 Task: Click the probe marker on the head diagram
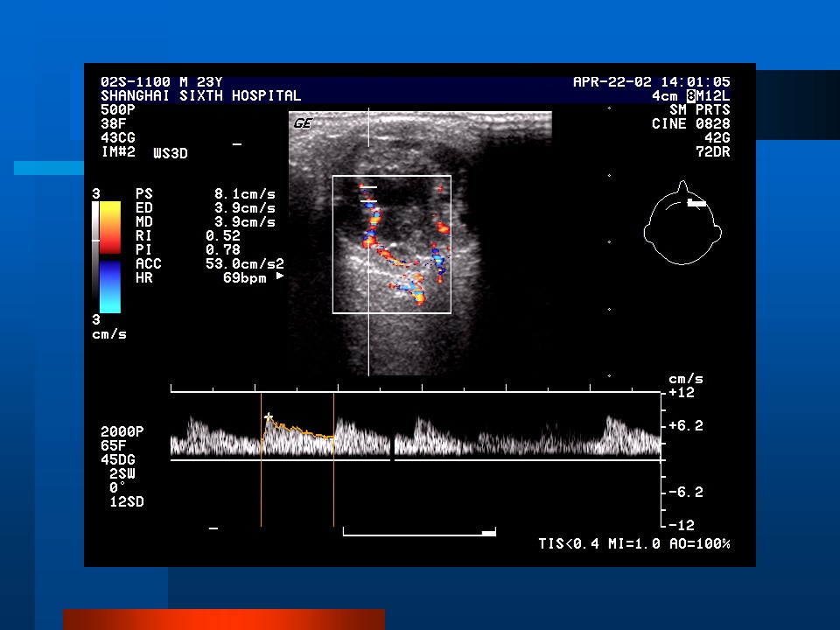tap(696, 203)
